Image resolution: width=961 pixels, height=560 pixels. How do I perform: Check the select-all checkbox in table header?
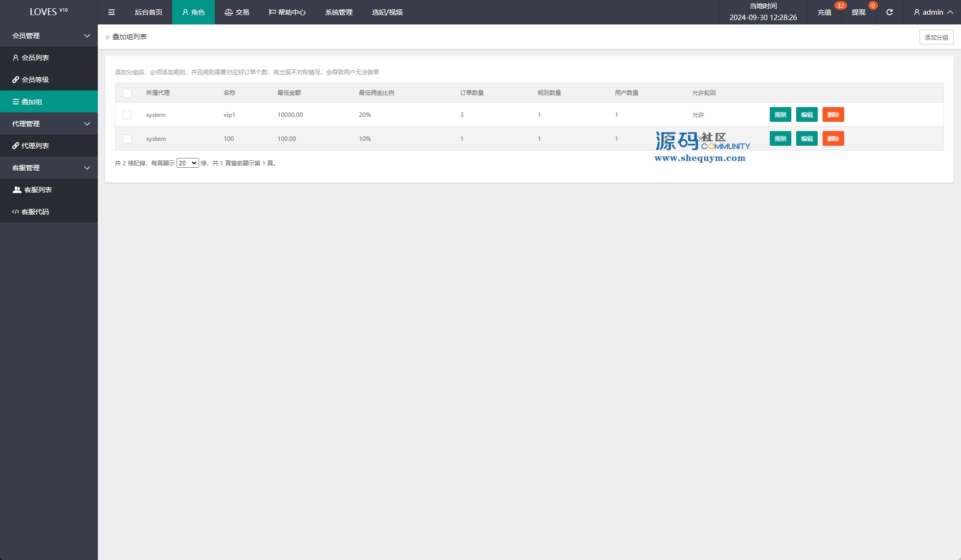point(127,93)
